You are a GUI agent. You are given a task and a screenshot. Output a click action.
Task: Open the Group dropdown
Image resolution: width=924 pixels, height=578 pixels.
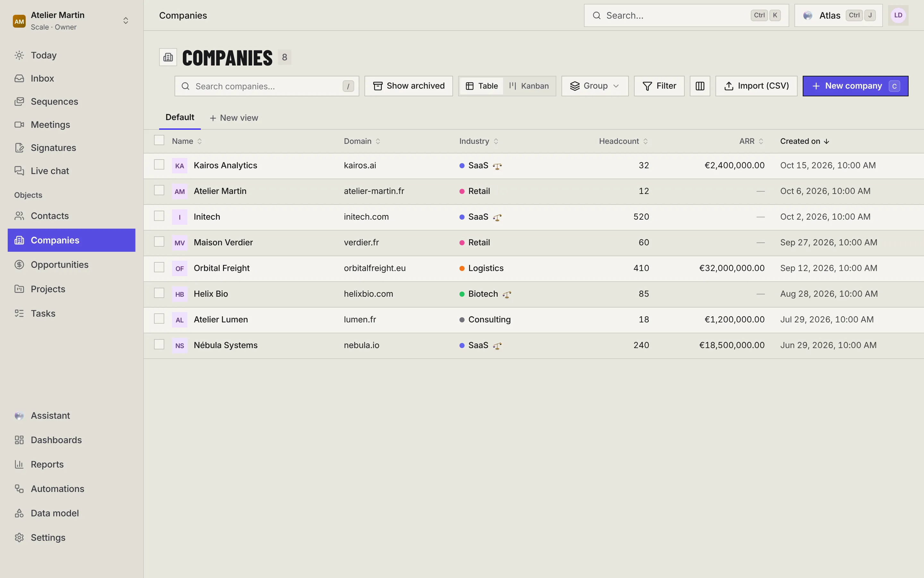pos(595,86)
